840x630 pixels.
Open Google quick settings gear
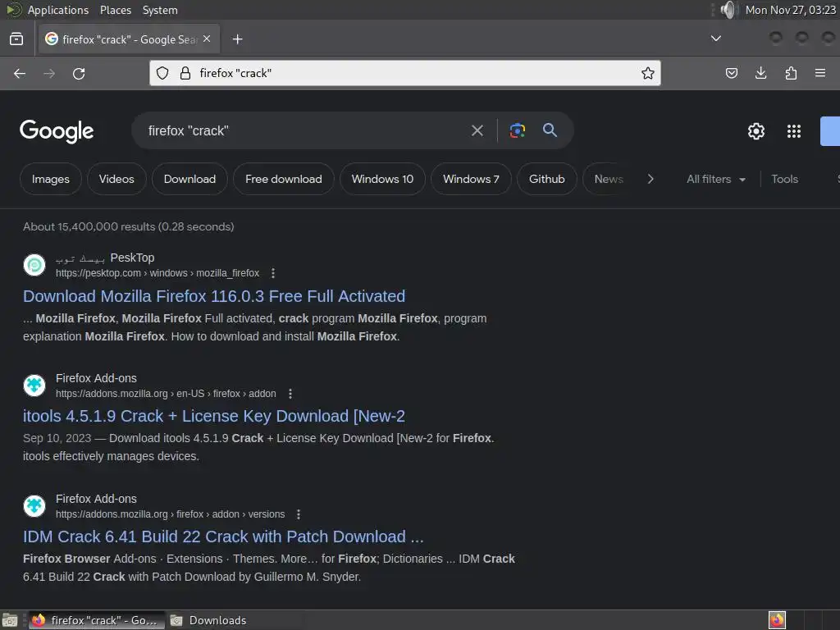coord(756,131)
